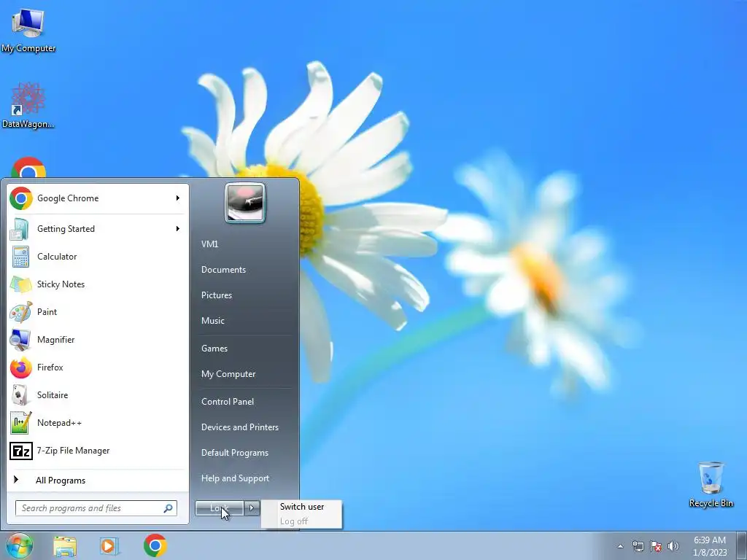Click the Show desktop strip
747x560 pixels.
click(742, 545)
